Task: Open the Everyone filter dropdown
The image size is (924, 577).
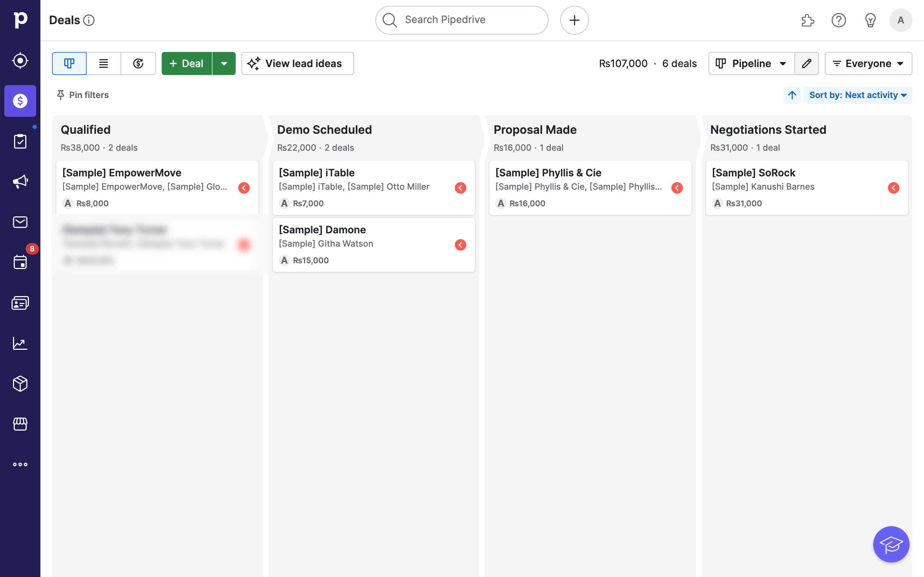Action: [868, 63]
